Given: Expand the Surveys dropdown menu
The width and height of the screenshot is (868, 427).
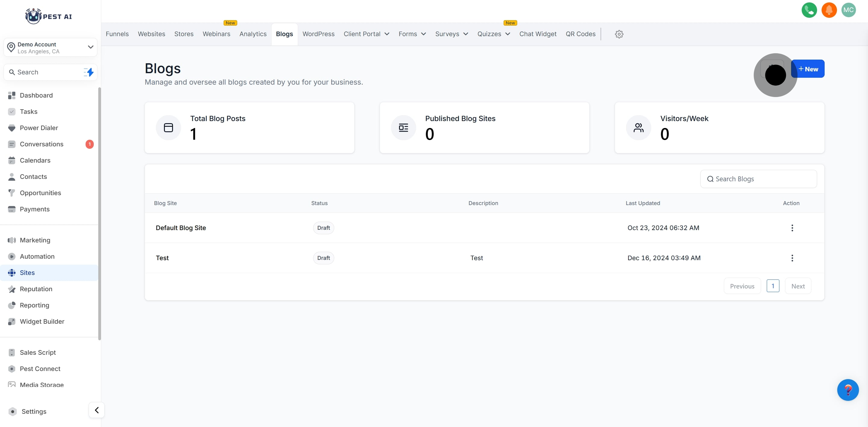Looking at the screenshot, I should click(451, 34).
